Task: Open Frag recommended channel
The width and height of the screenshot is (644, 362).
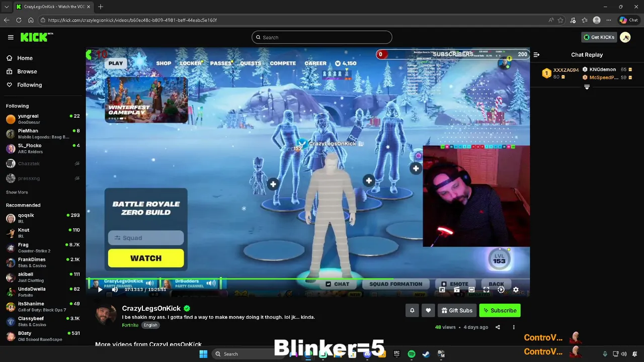Action: [x=43, y=247]
